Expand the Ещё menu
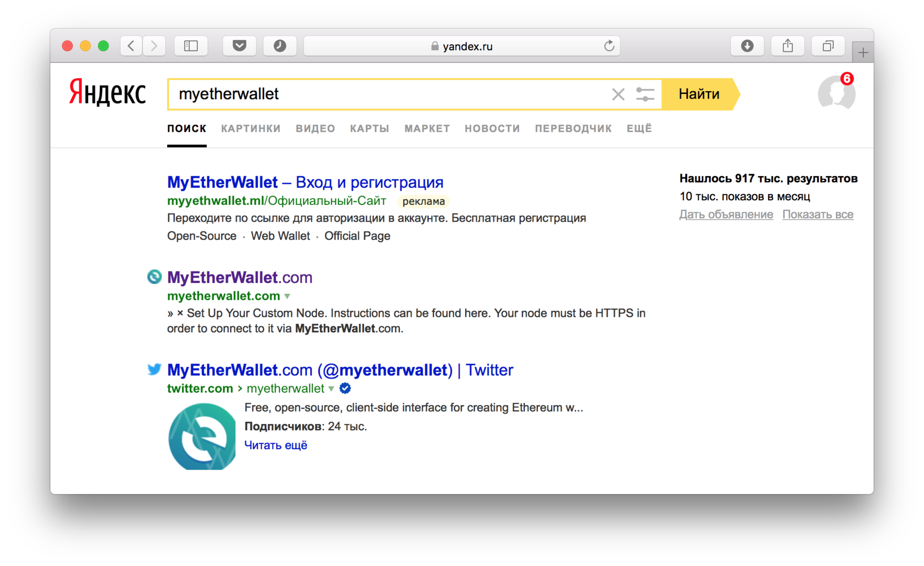 [x=639, y=128]
